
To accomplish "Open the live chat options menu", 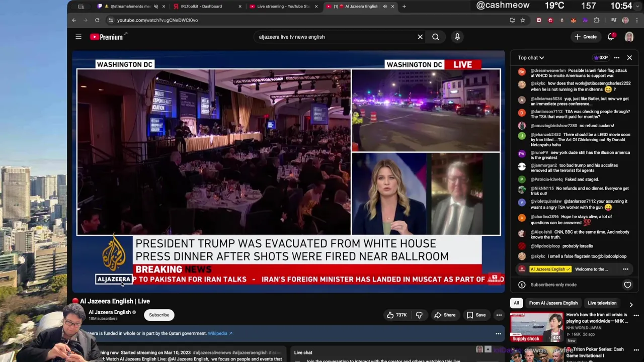I will point(616,58).
